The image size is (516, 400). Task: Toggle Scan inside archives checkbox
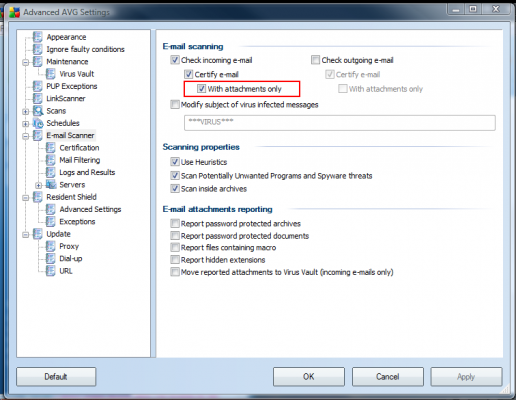coord(175,189)
